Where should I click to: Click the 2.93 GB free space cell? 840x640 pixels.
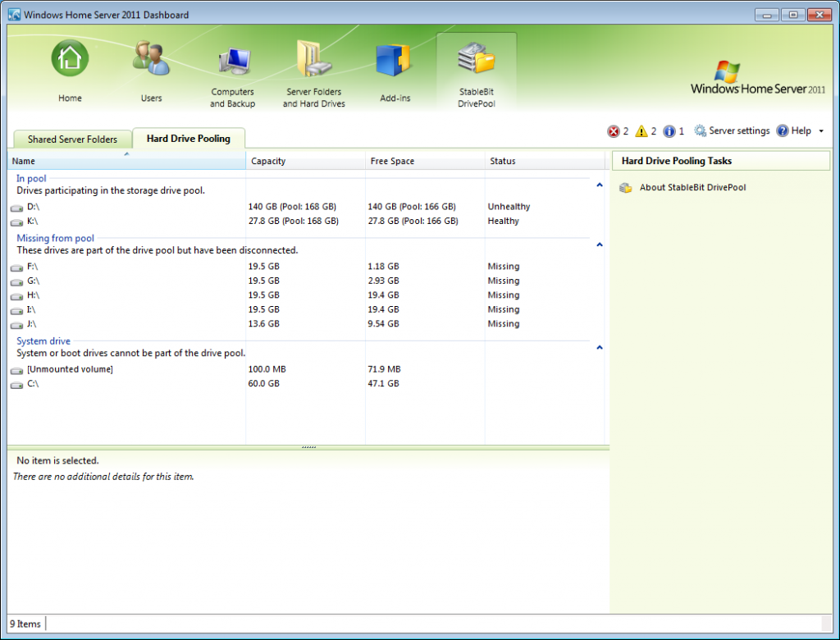(x=383, y=281)
